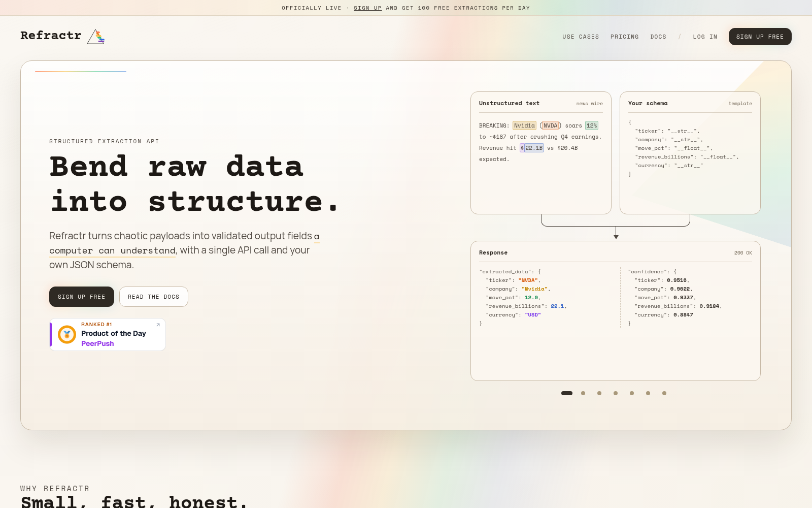Screen dimensions: 812x508
Task: Click the 'Bend raw data into structure' headline
Action: [x=194, y=184]
